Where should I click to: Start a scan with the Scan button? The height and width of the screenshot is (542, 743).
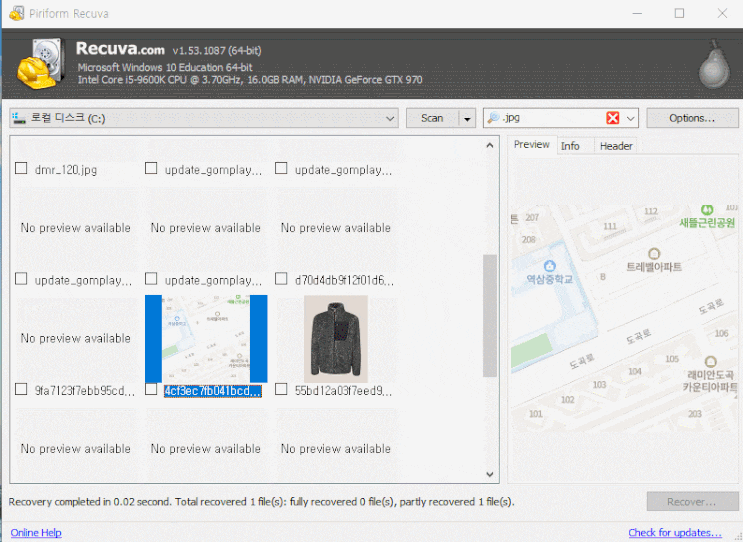pos(432,118)
